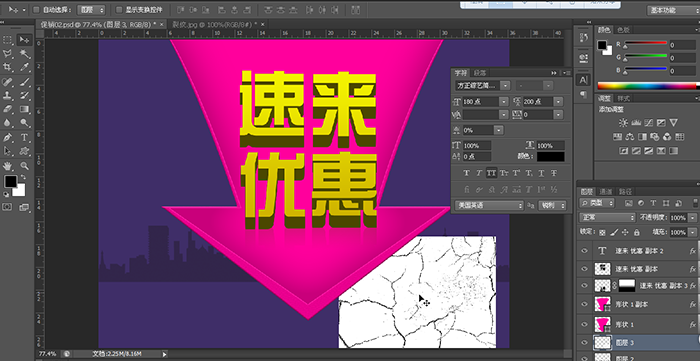The height and width of the screenshot is (361, 700).
Task: Switch to the 样式 styles tab
Action: (624, 99)
